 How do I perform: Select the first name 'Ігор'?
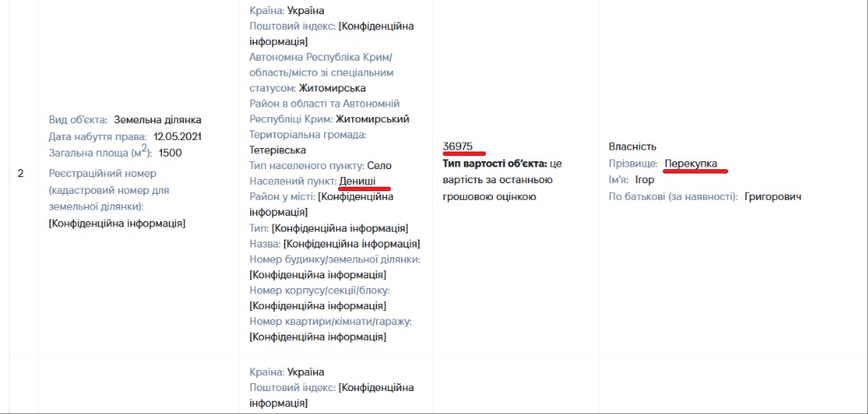pyautogui.click(x=645, y=180)
